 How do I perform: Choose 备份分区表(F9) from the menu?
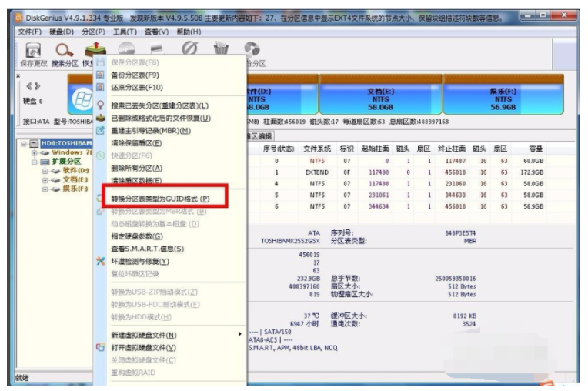click(x=135, y=75)
